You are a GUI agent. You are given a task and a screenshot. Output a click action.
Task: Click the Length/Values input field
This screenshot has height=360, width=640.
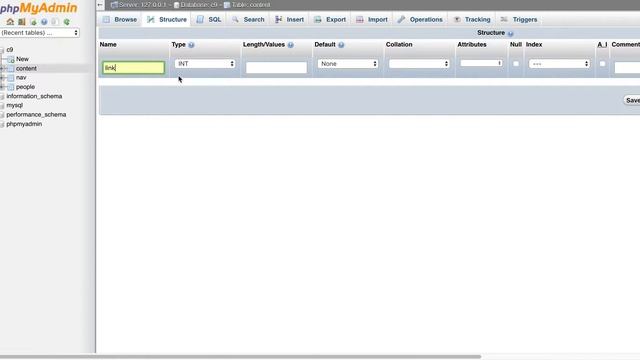click(x=276, y=68)
